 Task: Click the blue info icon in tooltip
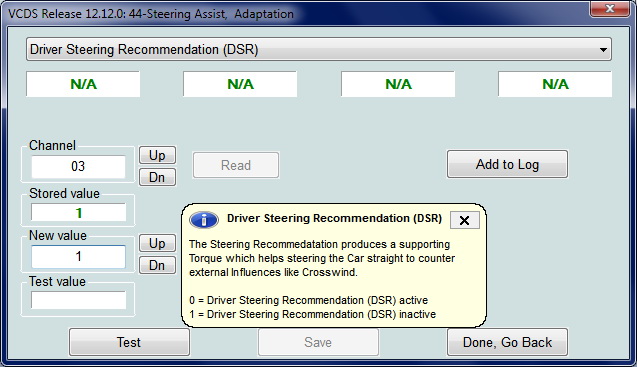(204, 219)
